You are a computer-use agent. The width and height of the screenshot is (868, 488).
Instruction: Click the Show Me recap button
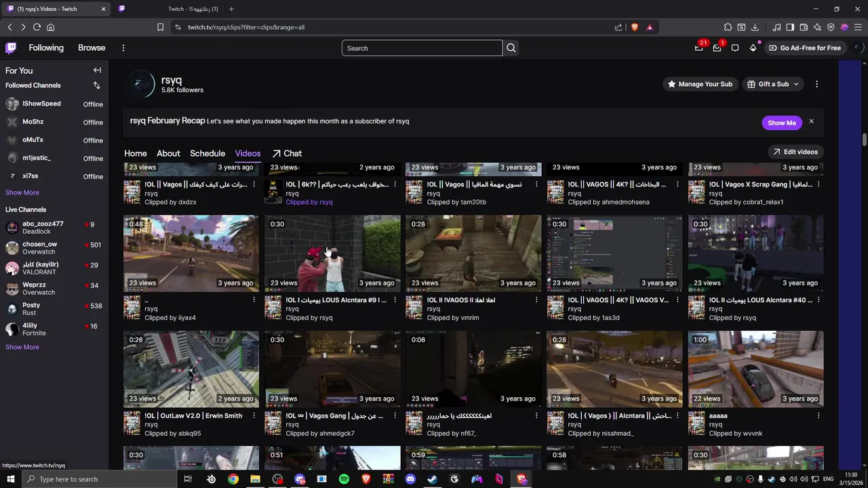(782, 123)
